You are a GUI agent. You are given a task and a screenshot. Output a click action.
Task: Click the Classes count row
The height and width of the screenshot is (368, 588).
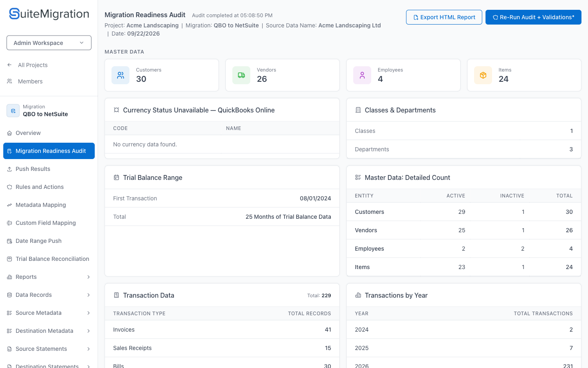click(464, 131)
